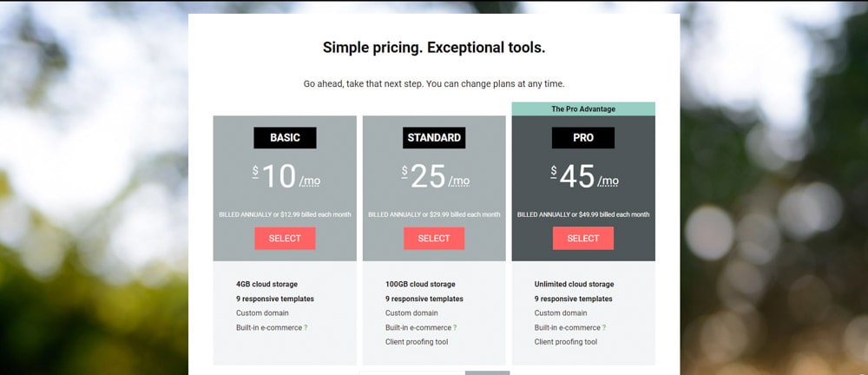Click Client proofing tool under Standard
This screenshot has height=375, width=868.
(417, 342)
